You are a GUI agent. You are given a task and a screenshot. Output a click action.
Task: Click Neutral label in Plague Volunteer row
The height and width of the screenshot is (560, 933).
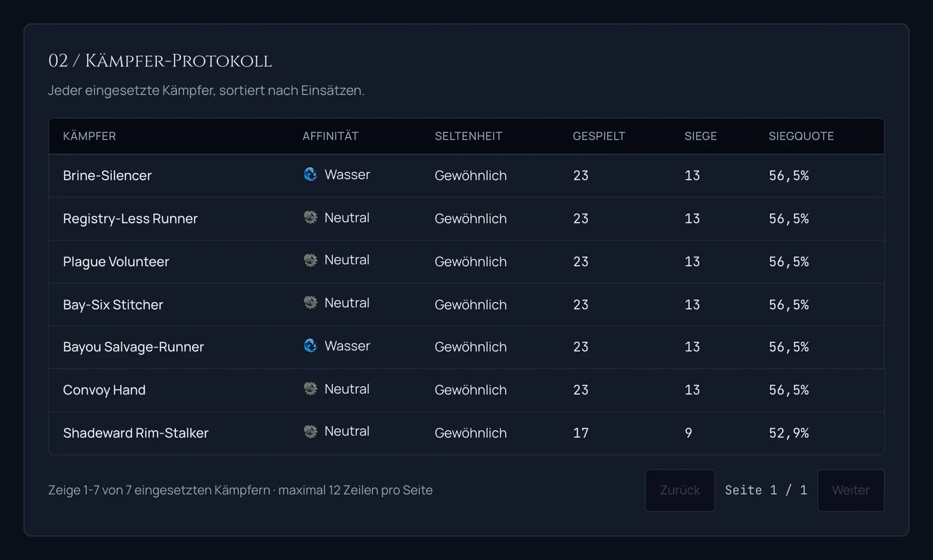pyautogui.click(x=347, y=260)
